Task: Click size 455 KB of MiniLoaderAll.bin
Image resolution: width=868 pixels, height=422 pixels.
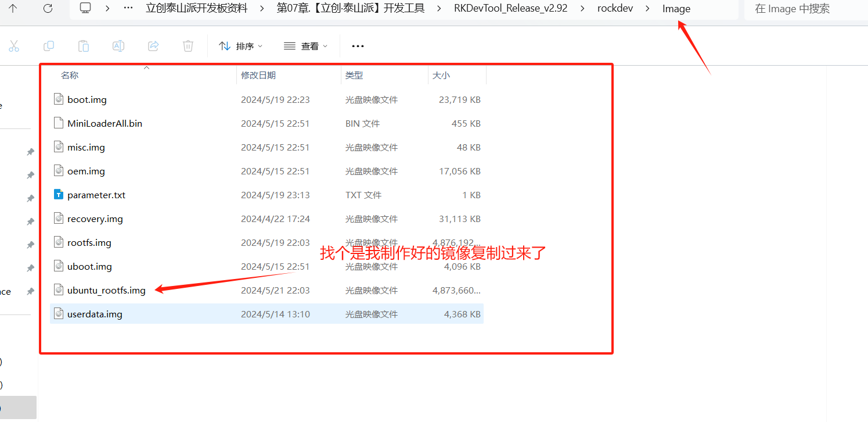Action: 466,123
